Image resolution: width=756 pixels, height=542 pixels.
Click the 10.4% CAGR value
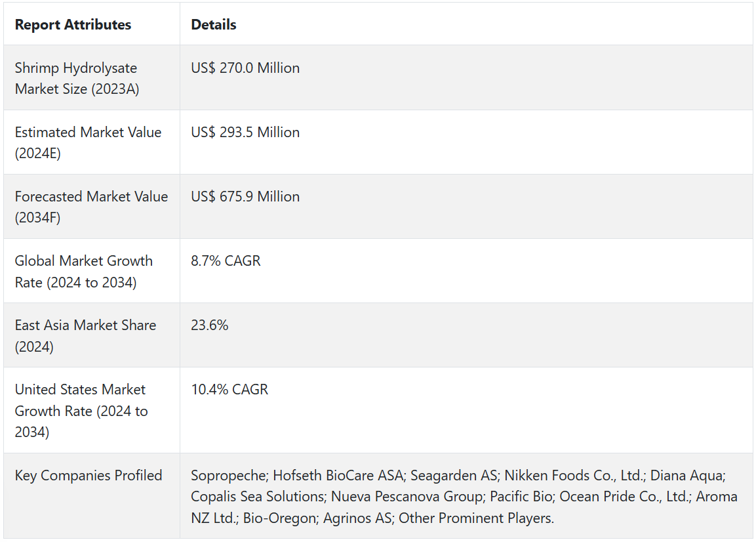(x=229, y=390)
